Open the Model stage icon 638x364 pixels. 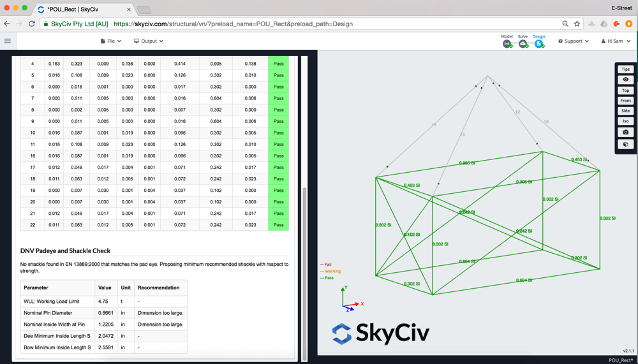pyautogui.click(x=507, y=43)
